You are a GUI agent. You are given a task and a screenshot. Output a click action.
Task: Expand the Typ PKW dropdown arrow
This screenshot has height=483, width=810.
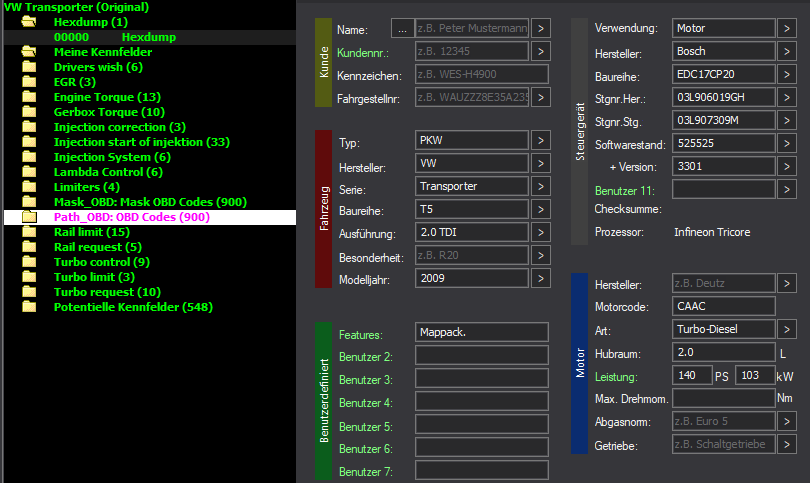(x=541, y=141)
